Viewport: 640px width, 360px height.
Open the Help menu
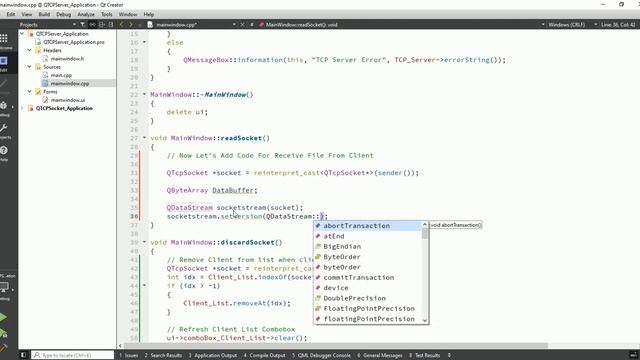pyautogui.click(x=149, y=14)
